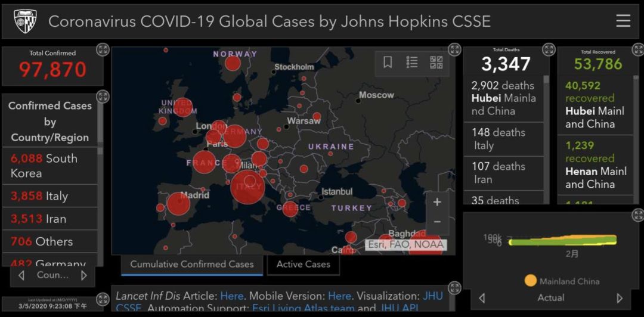644x317 pixels.
Task: Expand the Total Recovered panel
Action: [638, 49]
